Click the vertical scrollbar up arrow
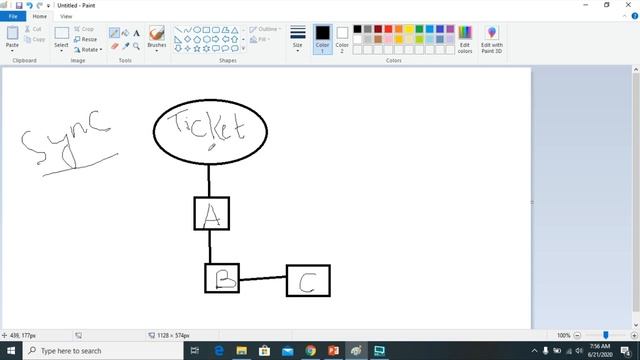Image resolution: width=640 pixels, height=360 pixels. pyautogui.click(x=636, y=70)
